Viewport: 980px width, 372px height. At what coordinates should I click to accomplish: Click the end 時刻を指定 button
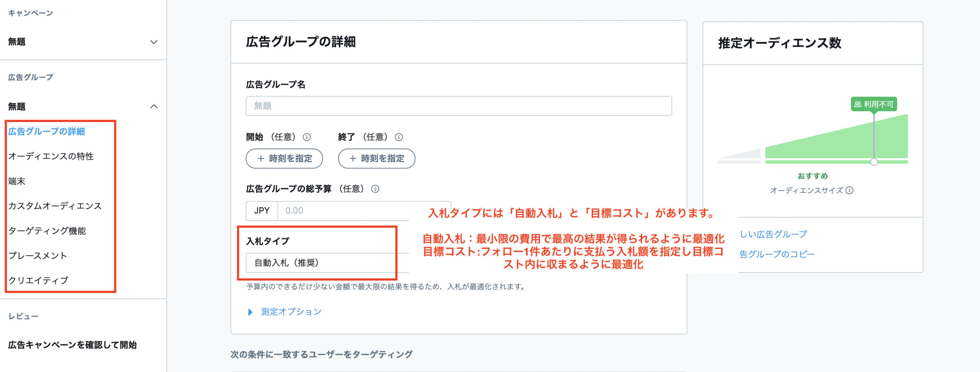(376, 159)
